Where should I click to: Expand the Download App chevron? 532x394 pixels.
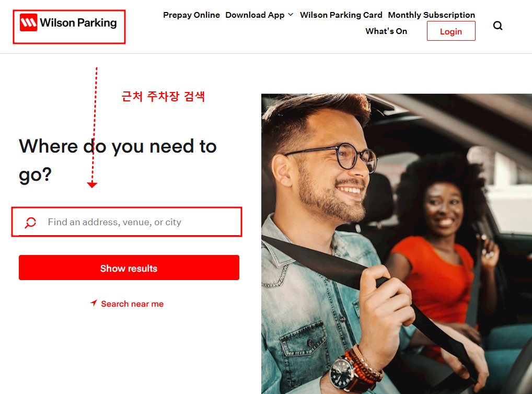coord(291,15)
